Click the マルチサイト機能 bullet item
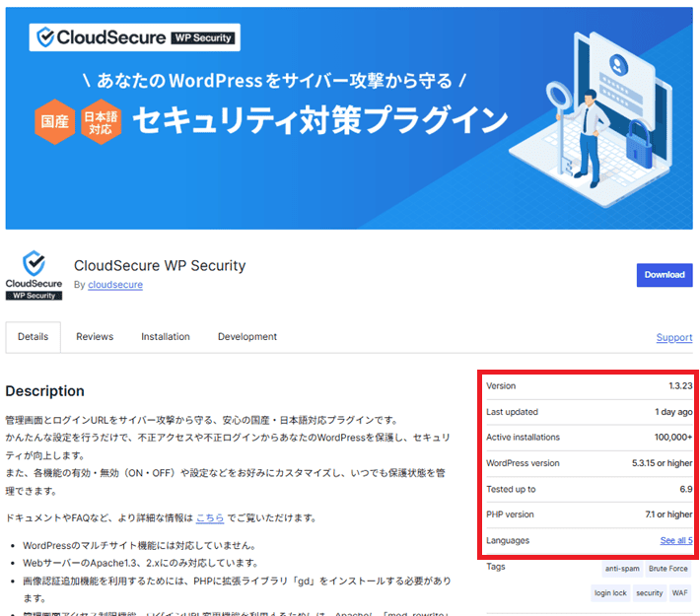Image resolution: width=700 pixels, height=616 pixels. pos(140,545)
